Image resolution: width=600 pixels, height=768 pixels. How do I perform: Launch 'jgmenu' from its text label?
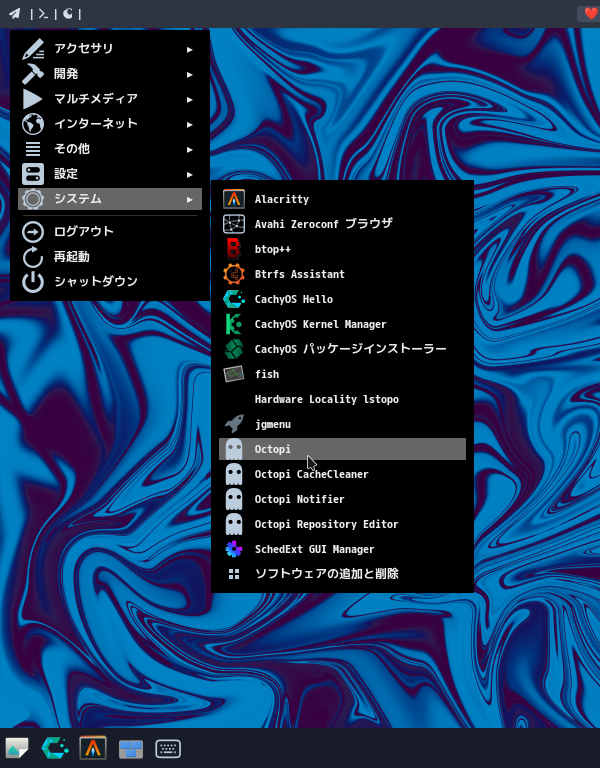coord(272,424)
